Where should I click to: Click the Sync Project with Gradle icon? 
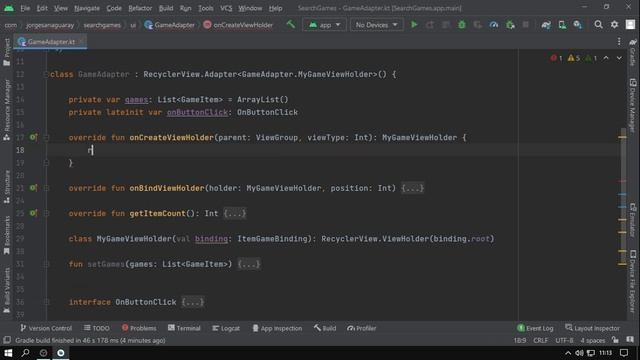[x=546, y=25]
